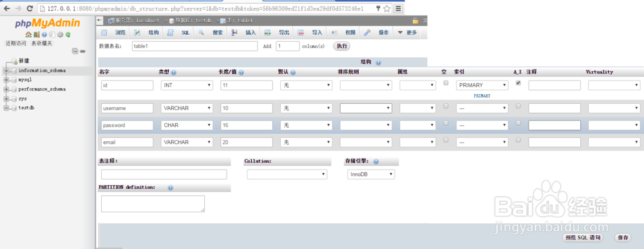The image size is (644, 249).
Task: Open the 权限 tab
Action: (344, 32)
